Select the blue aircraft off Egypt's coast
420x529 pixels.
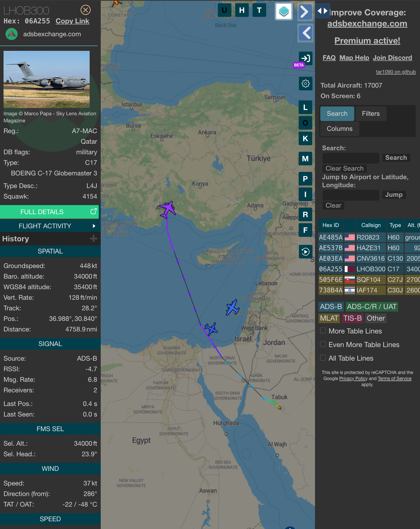click(211, 329)
